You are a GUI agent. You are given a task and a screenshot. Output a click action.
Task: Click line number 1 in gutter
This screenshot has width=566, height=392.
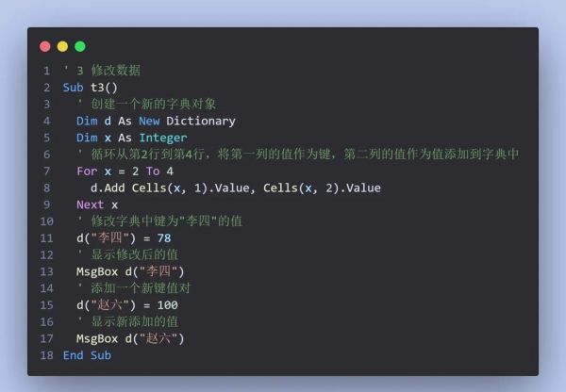pos(46,71)
